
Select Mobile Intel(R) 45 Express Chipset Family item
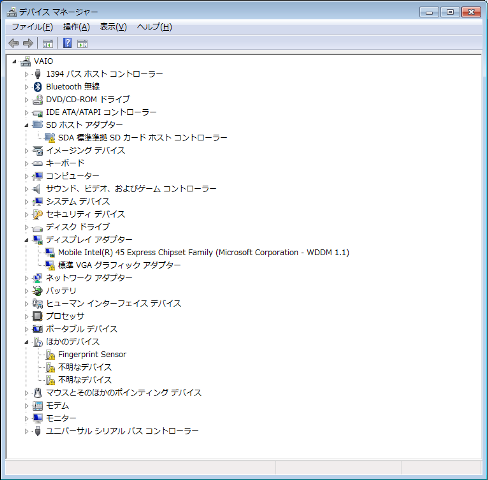(204, 252)
